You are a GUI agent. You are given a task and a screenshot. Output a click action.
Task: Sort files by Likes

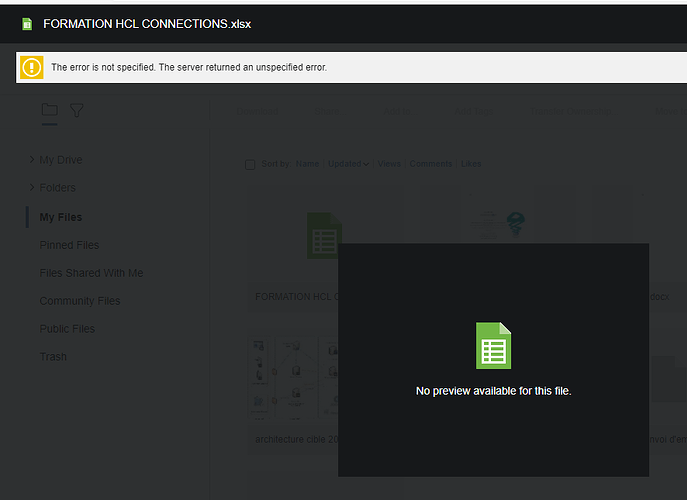click(471, 164)
